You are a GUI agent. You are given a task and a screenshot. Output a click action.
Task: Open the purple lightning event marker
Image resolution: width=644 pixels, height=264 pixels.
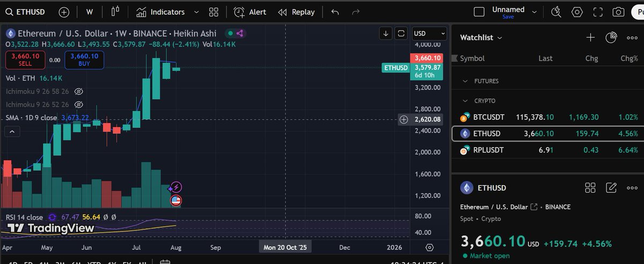point(175,187)
